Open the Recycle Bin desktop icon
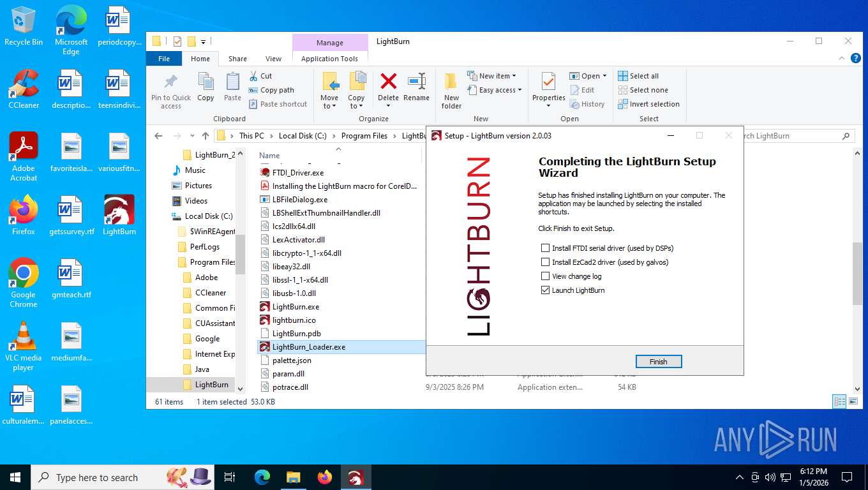Screen dimensions: 868x490 pos(24,27)
